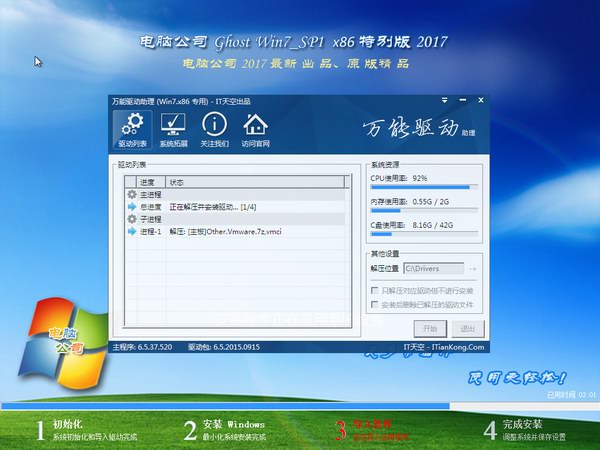Open the 驱动列表 driver list tab
This screenshot has width=600, height=450.
tap(132, 130)
